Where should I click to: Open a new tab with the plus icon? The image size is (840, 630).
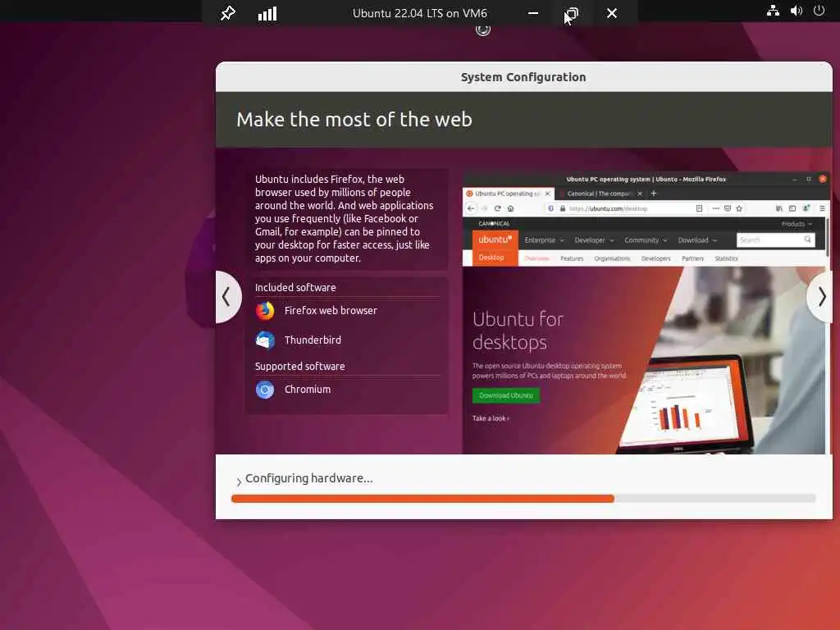click(653, 194)
